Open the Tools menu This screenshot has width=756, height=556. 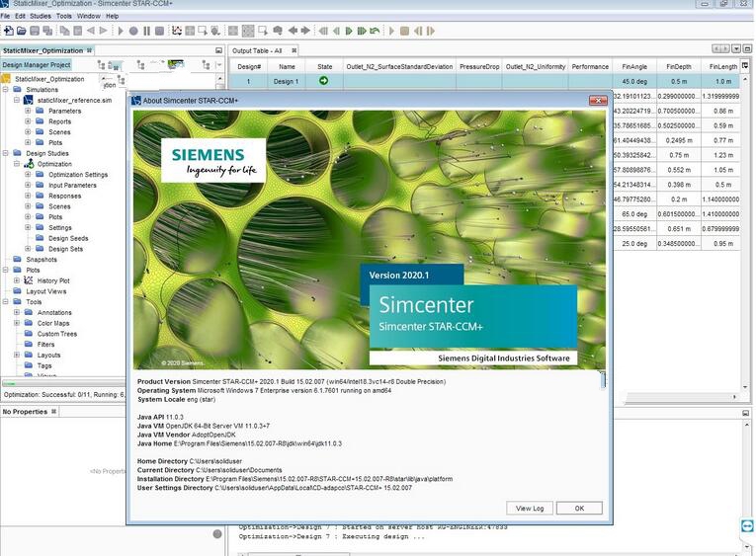(x=63, y=16)
